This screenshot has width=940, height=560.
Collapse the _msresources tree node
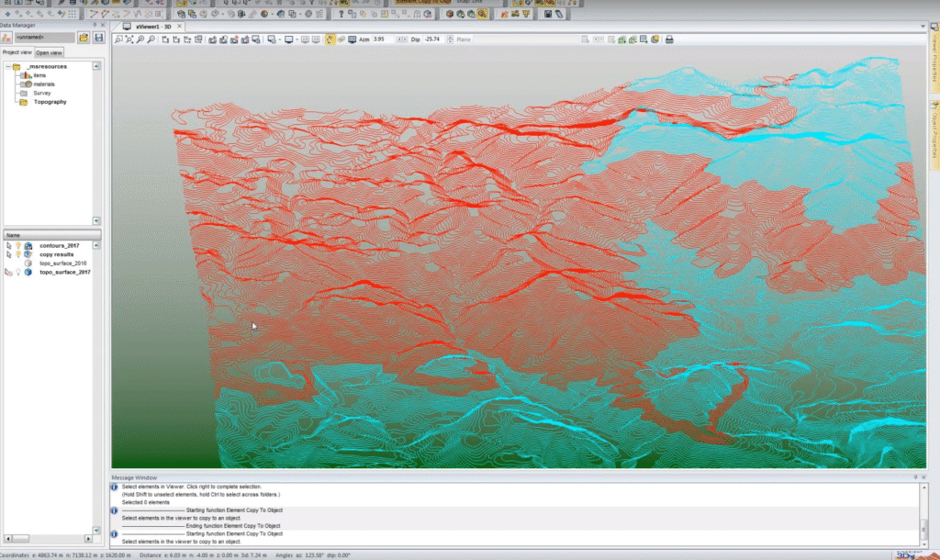tap(7, 67)
